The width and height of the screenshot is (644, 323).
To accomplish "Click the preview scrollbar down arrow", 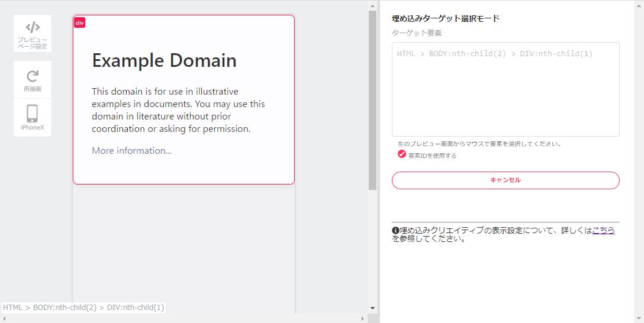I will [x=372, y=308].
